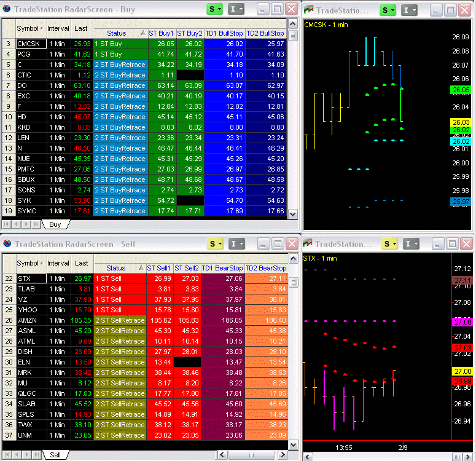Go to first sheet in Buy window
The height and width of the screenshot is (461, 476).
click(6, 224)
